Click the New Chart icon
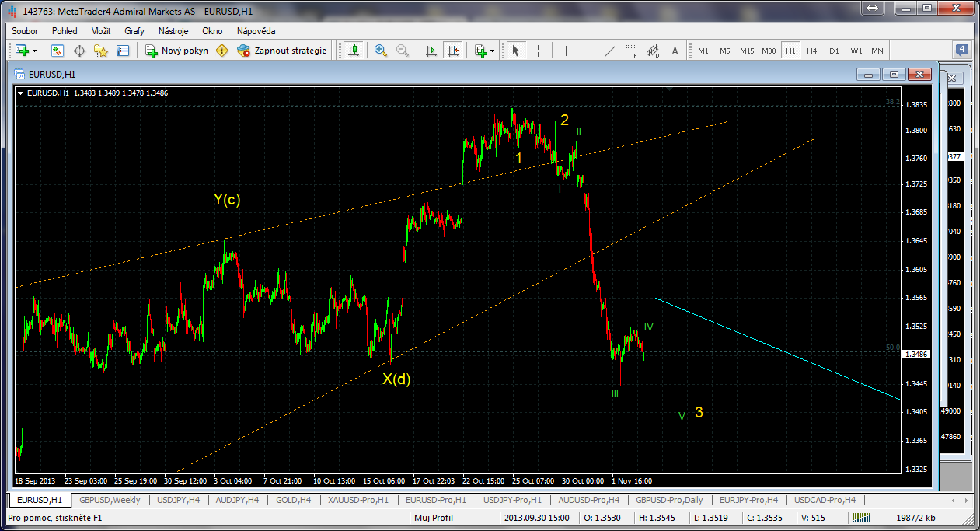This screenshot has width=980, height=531. pyautogui.click(x=22, y=51)
